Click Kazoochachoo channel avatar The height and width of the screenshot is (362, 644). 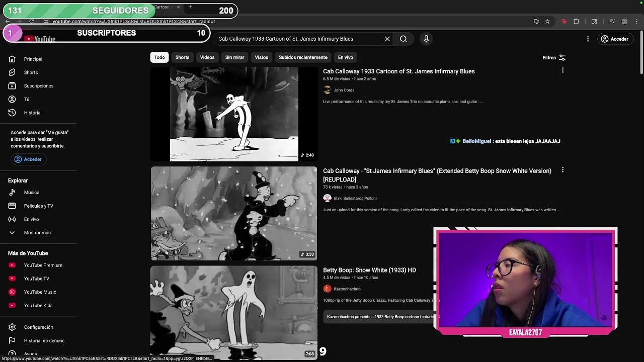(x=327, y=289)
